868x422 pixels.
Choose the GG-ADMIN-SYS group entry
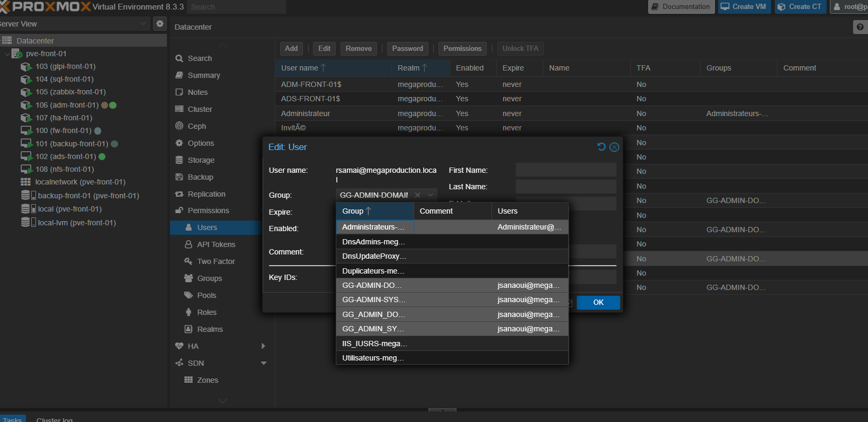coord(373,300)
